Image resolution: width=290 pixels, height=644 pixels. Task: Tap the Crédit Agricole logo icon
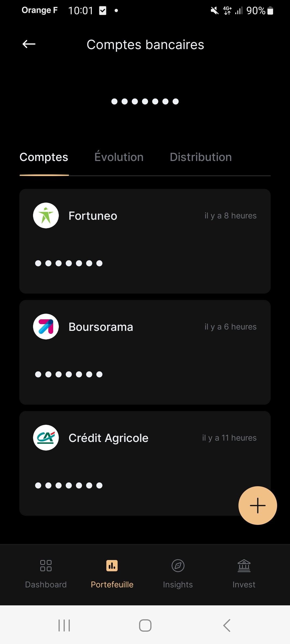(x=46, y=438)
